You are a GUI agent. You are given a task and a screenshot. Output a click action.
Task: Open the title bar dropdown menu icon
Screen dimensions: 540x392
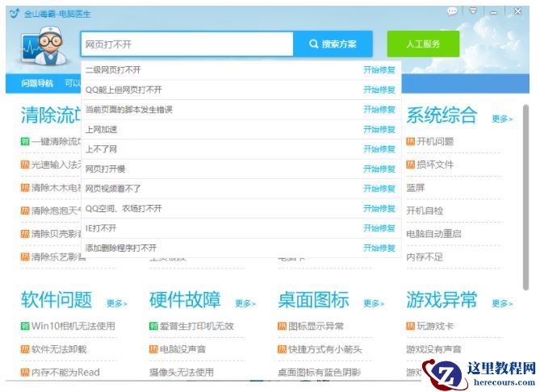473,11
